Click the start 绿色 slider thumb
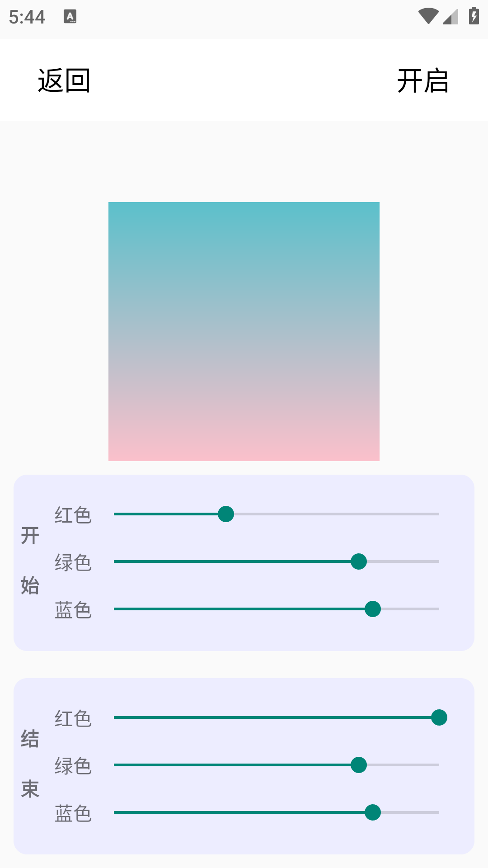The height and width of the screenshot is (868, 488). [359, 561]
